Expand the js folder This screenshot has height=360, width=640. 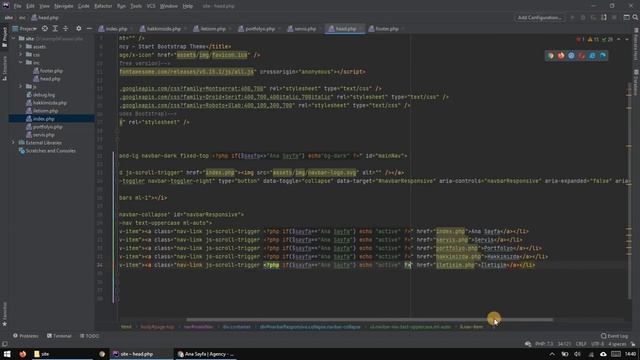pyautogui.click(x=21, y=87)
